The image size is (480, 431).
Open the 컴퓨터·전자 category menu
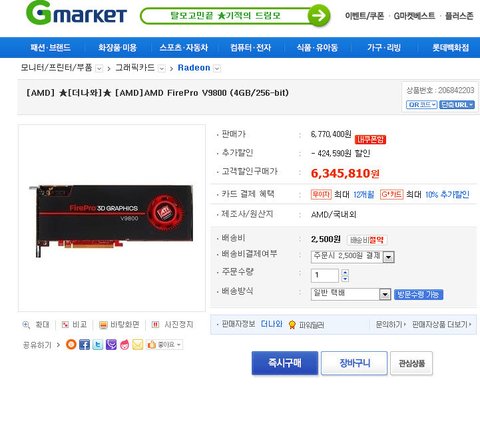tap(251, 48)
